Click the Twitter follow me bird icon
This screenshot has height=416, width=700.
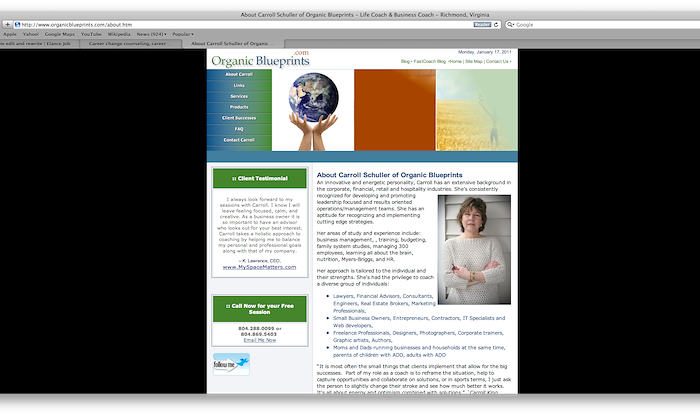pyautogui.click(x=231, y=364)
